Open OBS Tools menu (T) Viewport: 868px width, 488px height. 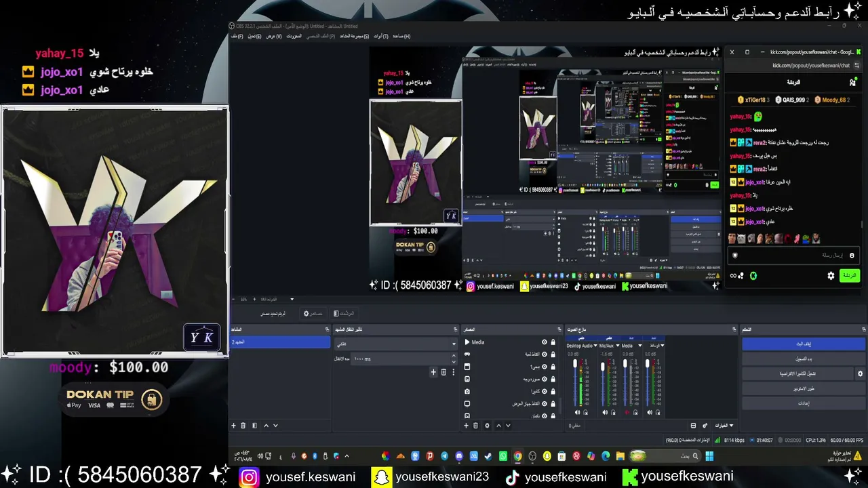pos(382,36)
